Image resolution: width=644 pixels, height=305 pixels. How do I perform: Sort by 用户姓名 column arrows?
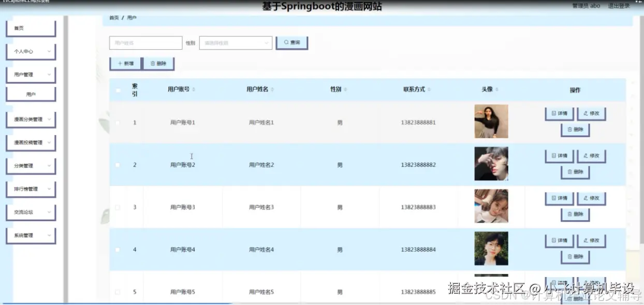tap(272, 90)
